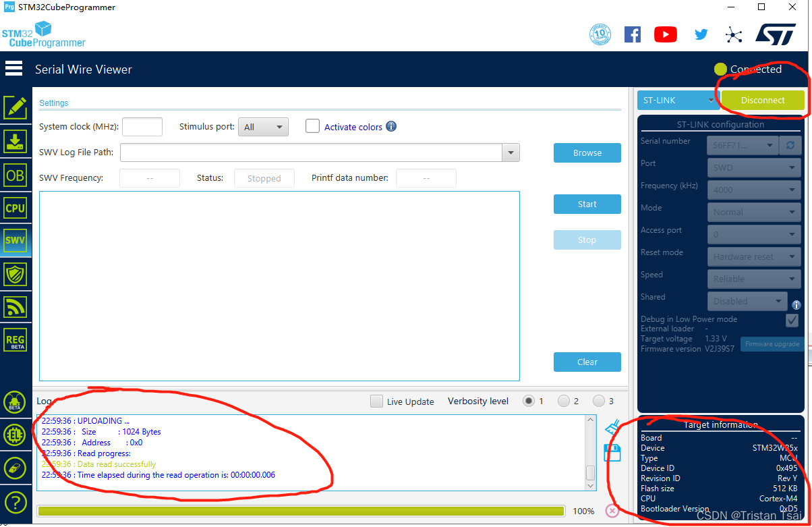Open the security shield panel icon
Image resolution: width=812 pixels, height=527 pixels.
coord(16,274)
